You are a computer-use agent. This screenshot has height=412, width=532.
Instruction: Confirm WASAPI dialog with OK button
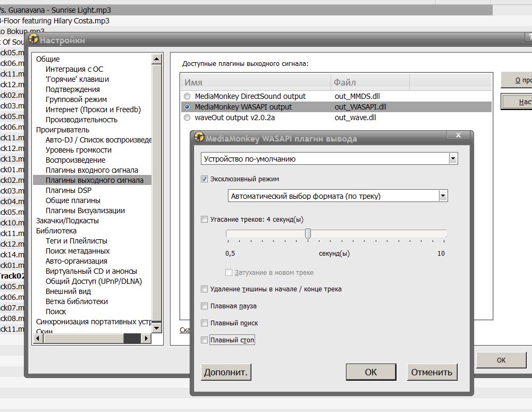coord(371,372)
